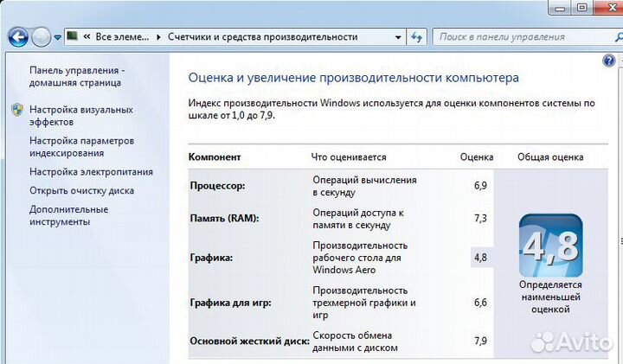Open 'Настройка электропитания' link
The width and height of the screenshot is (623, 364).
[x=91, y=172]
